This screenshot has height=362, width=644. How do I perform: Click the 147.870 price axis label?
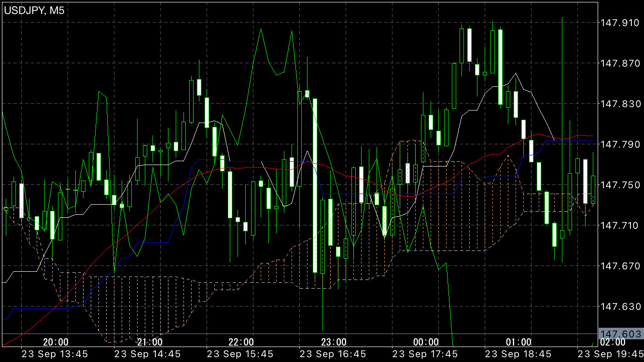point(620,63)
